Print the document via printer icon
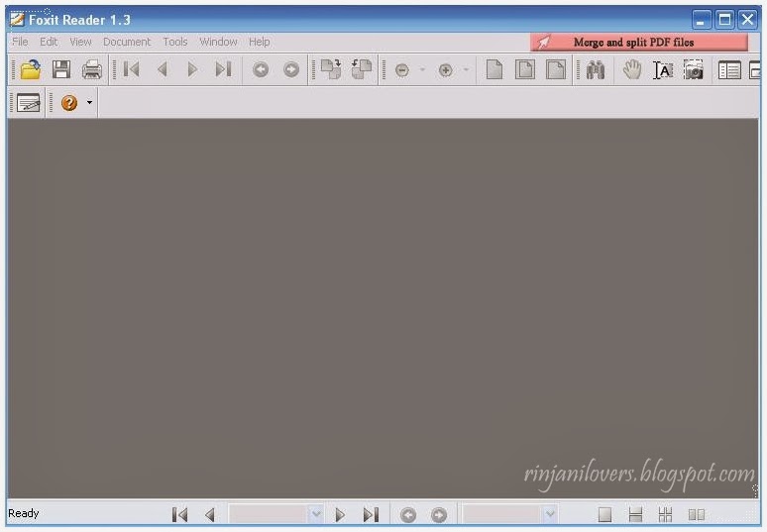Screen dimensions: 767x532 coord(92,69)
